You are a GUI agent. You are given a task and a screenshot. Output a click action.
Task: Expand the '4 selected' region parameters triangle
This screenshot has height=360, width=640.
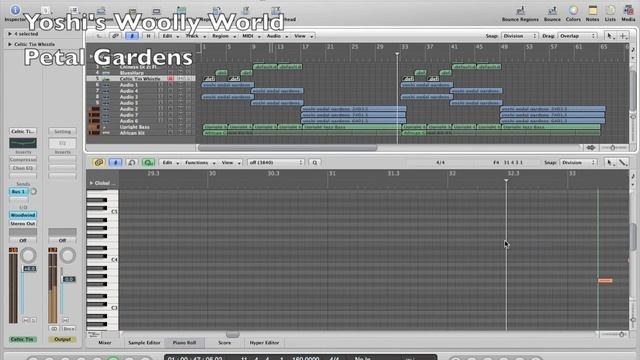[x=10, y=34]
